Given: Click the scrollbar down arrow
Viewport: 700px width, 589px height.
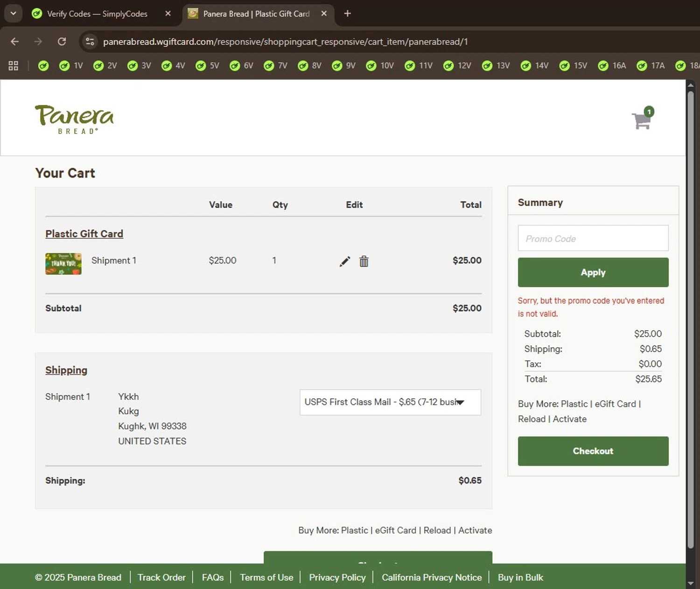Looking at the screenshot, I should coord(691,583).
